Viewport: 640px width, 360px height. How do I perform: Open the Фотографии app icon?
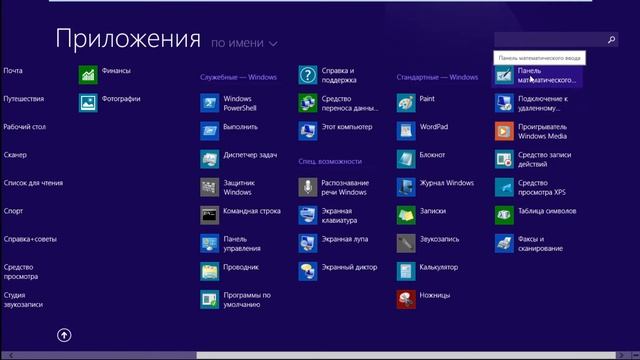point(88,103)
